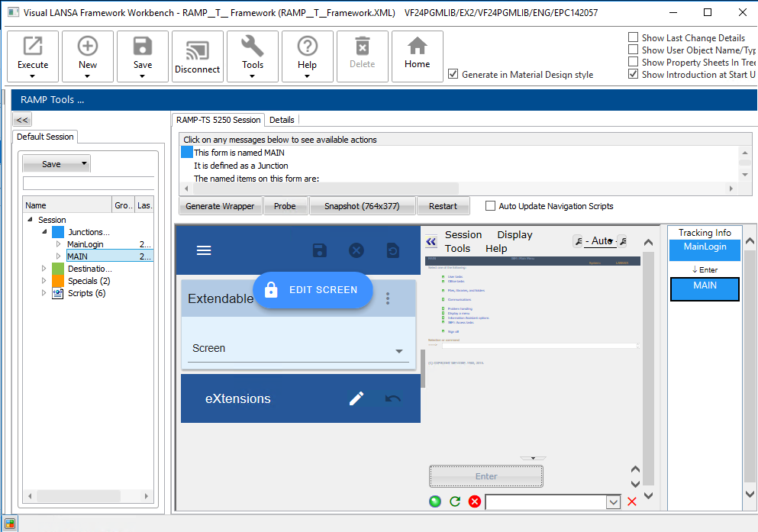Open the Display menu in the 5250 session
Viewport: 758px width, 532px height.
(514, 235)
